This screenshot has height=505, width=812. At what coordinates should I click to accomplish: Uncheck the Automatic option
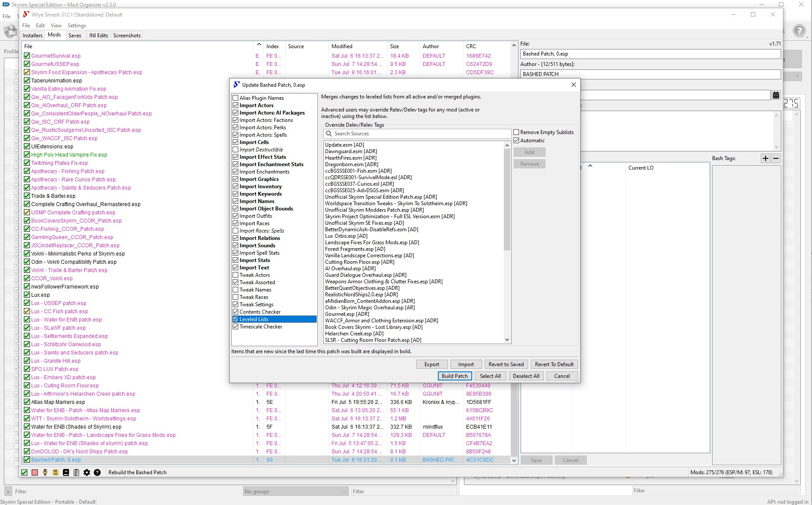(x=516, y=141)
